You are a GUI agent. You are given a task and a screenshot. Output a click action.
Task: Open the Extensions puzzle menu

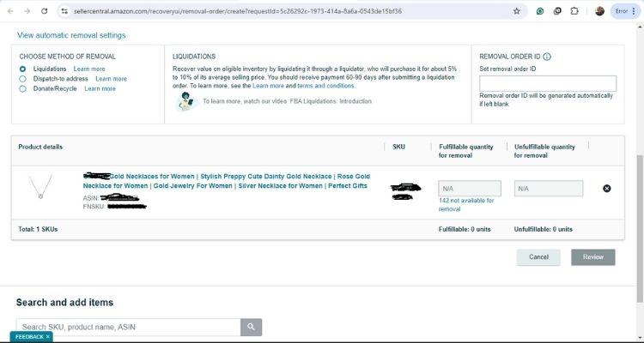coord(574,11)
